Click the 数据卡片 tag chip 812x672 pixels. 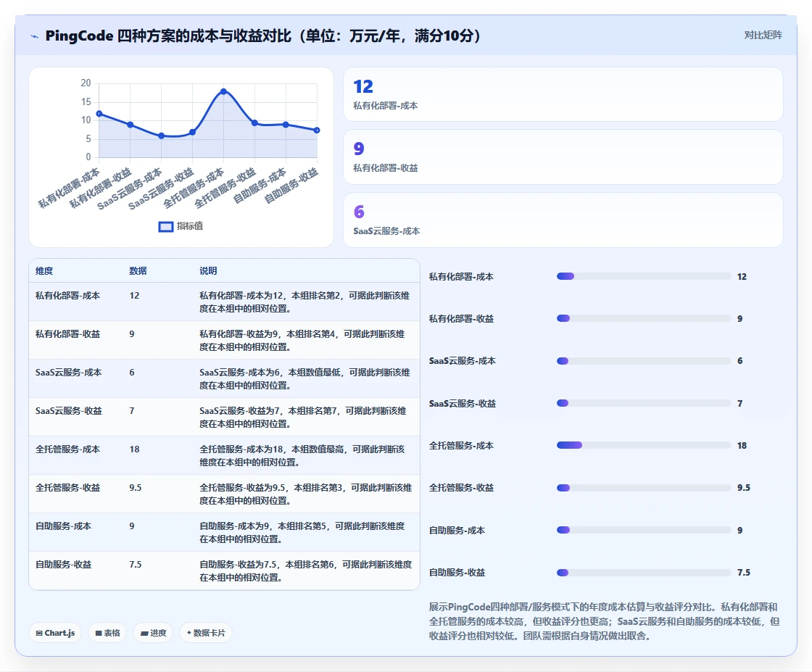point(206,633)
